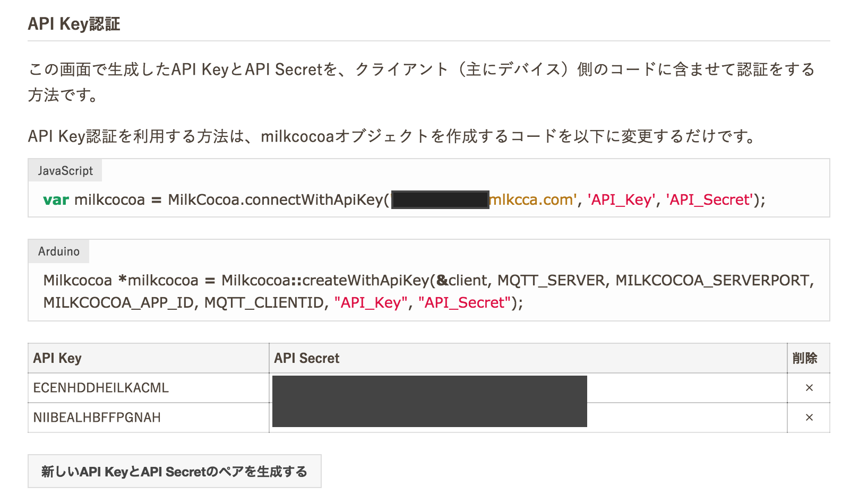Delete the NIIBEALHBFFPGNAH API key row
The width and height of the screenshot is (859, 504).
tap(809, 418)
